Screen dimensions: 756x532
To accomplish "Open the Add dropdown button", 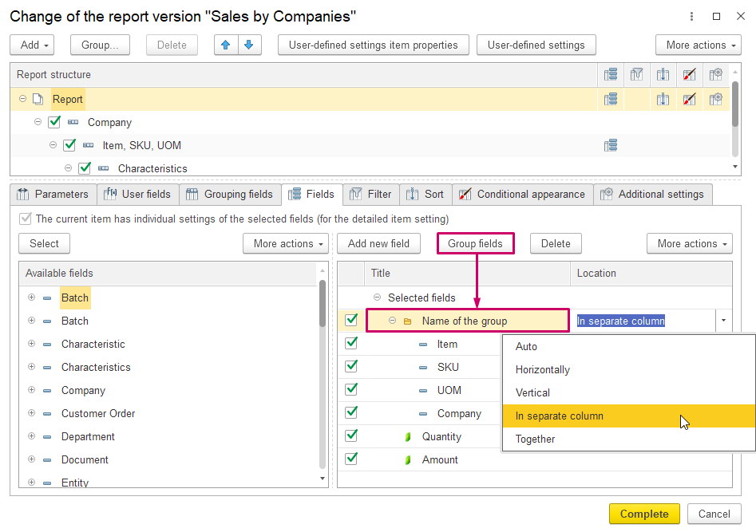I will click(32, 45).
